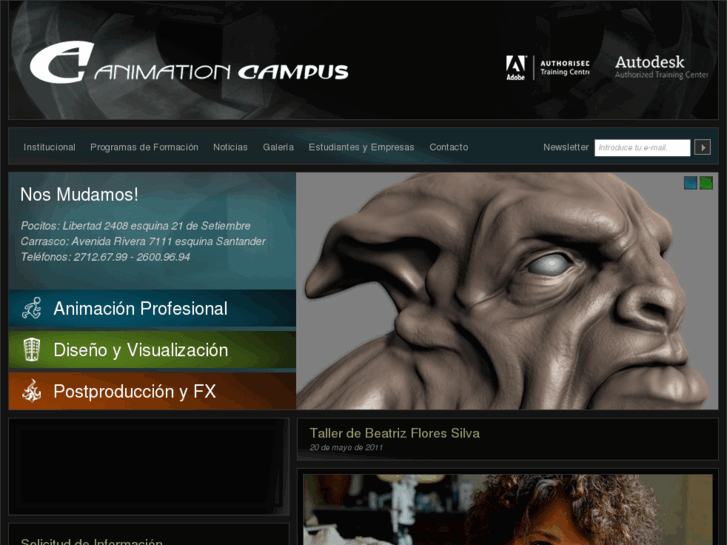Click the flame icon for Postproducción

32,391
